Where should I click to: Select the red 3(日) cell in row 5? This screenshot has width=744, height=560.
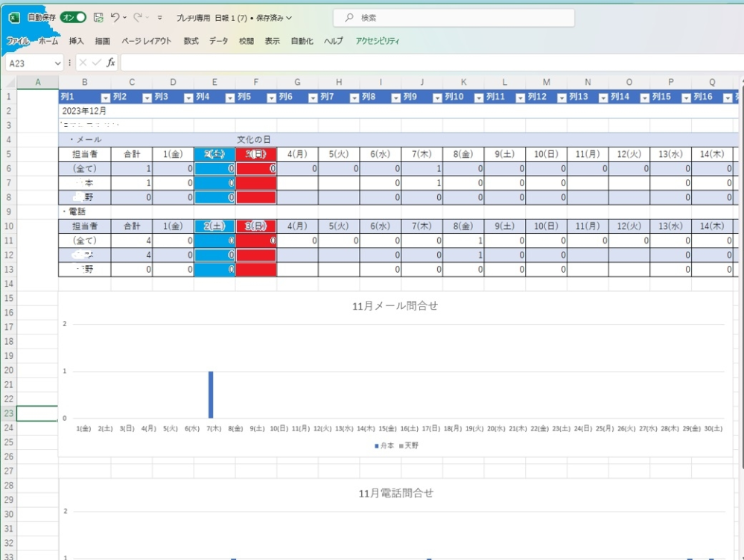pos(255,154)
